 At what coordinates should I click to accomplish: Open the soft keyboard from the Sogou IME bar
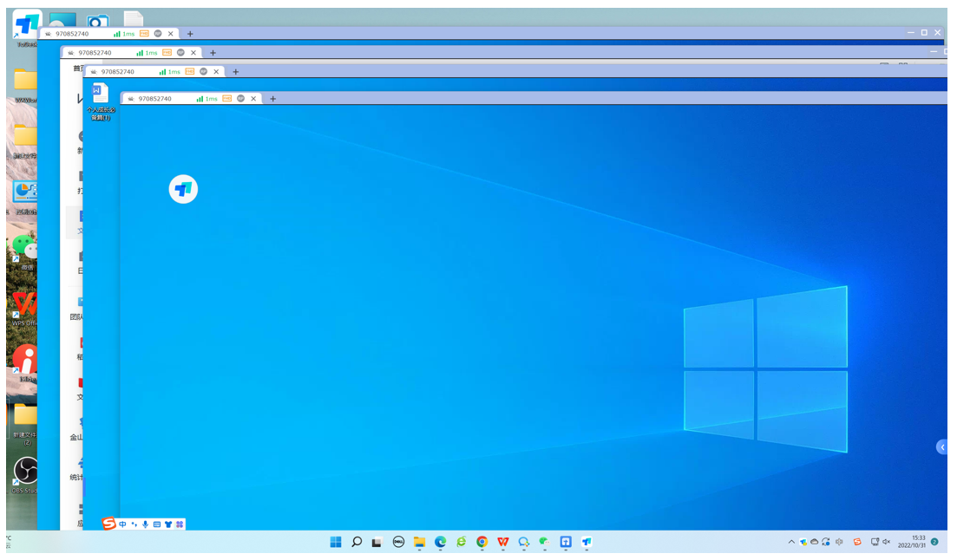157,524
